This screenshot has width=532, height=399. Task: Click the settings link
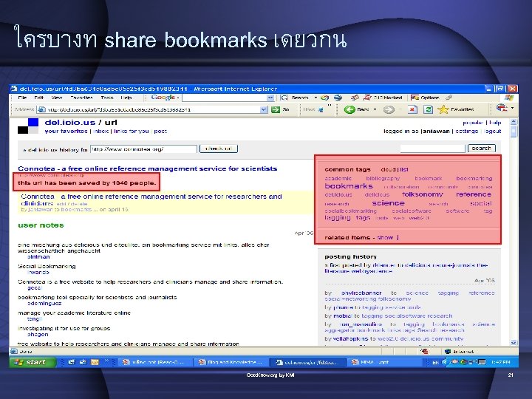(466, 131)
